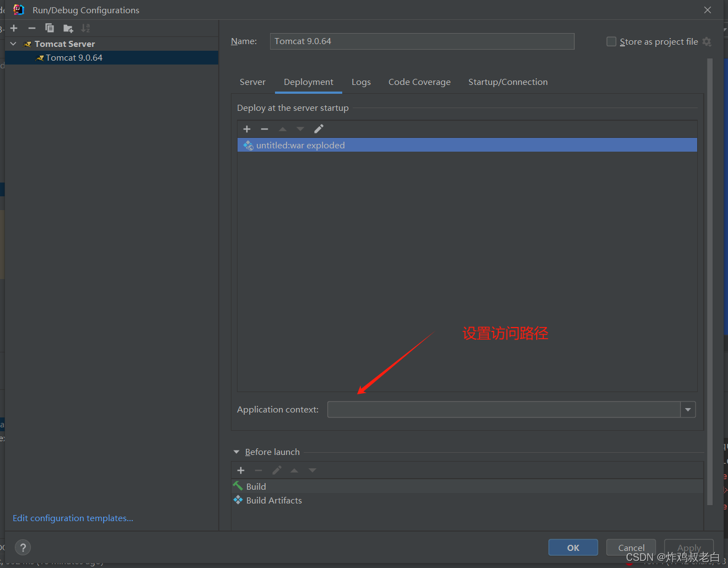Select the Tomcat 9.0.64 configuration

point(111,57)
